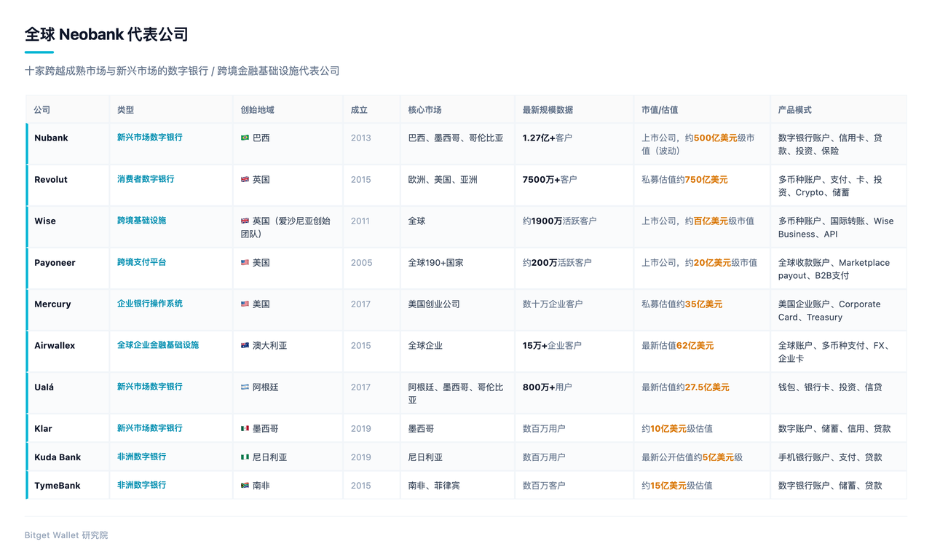Click the 消费者数字银行 type label
This screenshot has width=932, height=560.
tap(146, 179)
